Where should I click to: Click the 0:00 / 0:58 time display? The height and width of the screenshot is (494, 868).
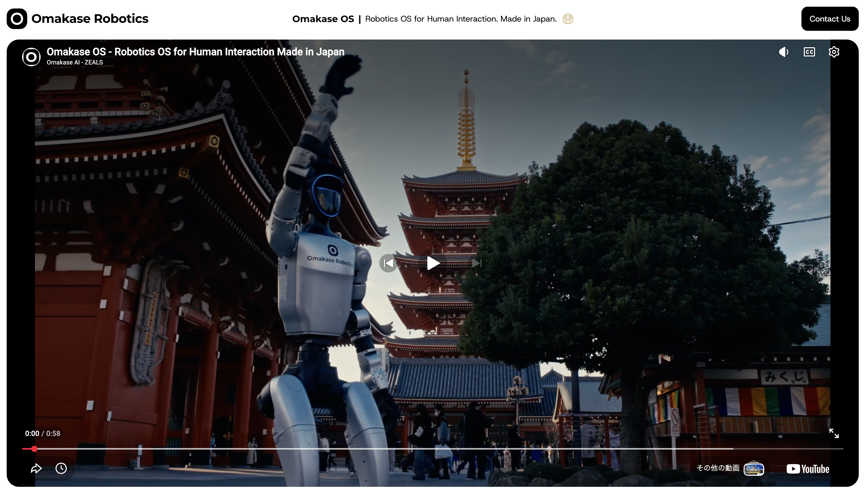pyautogui.click(x=42, y=433)
